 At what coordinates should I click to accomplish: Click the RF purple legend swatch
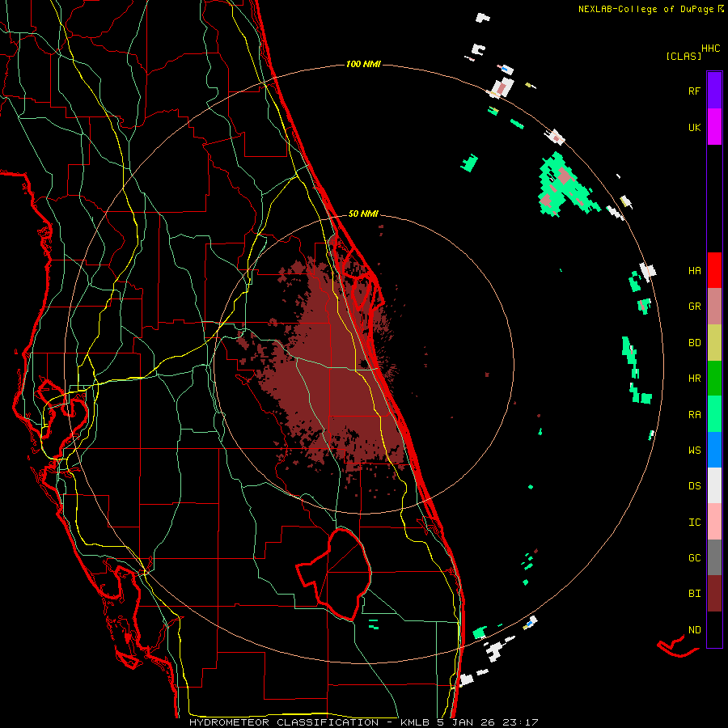[714, 91]
